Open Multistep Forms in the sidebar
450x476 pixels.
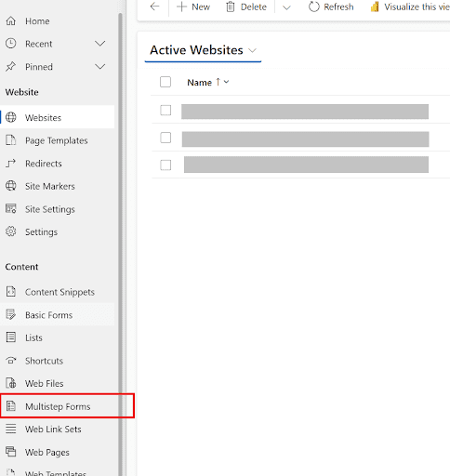pyautogui.click(x=57, y=406)
